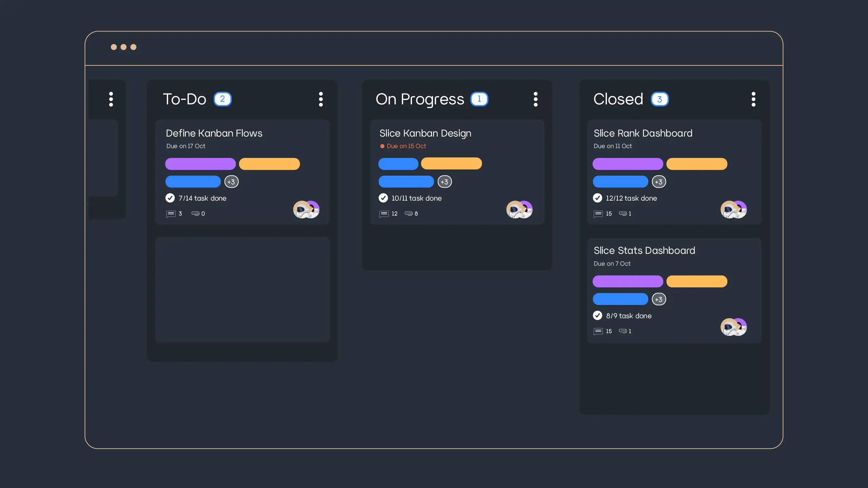Select the On Progress column title
Image resolution: width=868 pixels, height=488 pixels.
pos(420,100)
